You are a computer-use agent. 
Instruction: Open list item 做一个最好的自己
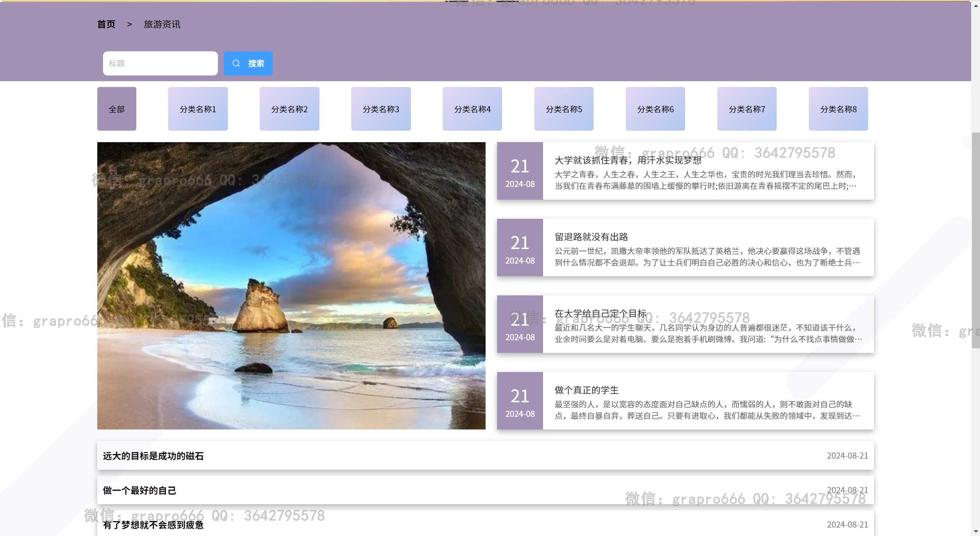[x=139, y=490]
